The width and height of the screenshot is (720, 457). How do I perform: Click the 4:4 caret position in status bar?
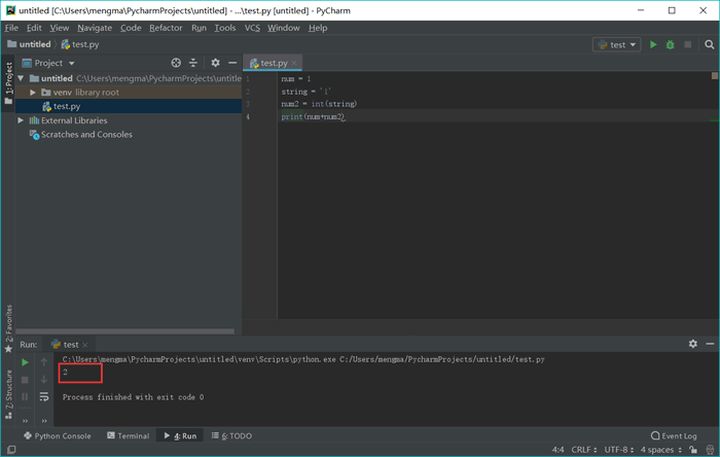click(x=558, y=450)
